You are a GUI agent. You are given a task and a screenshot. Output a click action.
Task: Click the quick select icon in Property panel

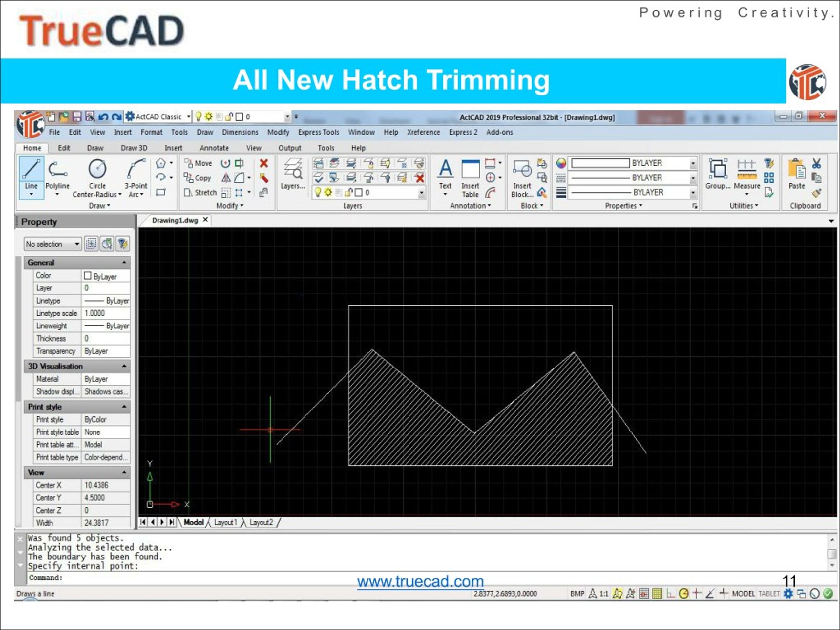(123, 244)
